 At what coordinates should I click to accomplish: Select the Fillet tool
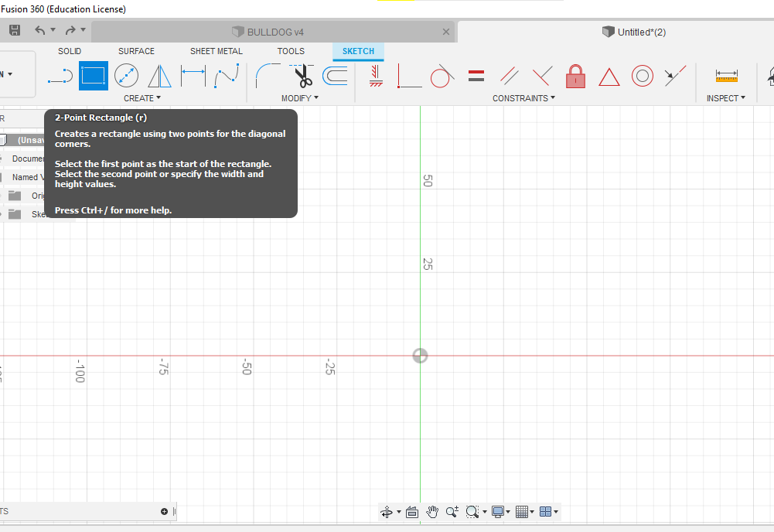267,76
